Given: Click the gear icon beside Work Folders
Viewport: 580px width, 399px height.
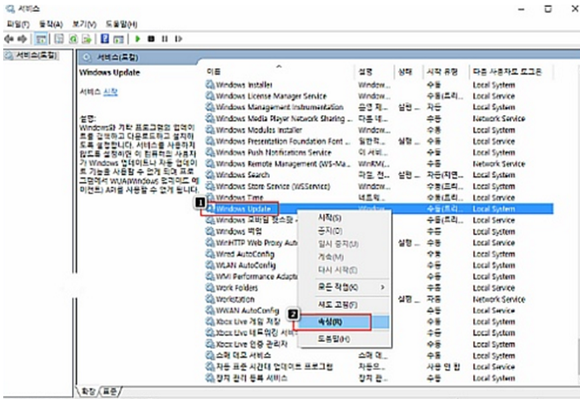Looking at the screenshot, I should (210, 287).
